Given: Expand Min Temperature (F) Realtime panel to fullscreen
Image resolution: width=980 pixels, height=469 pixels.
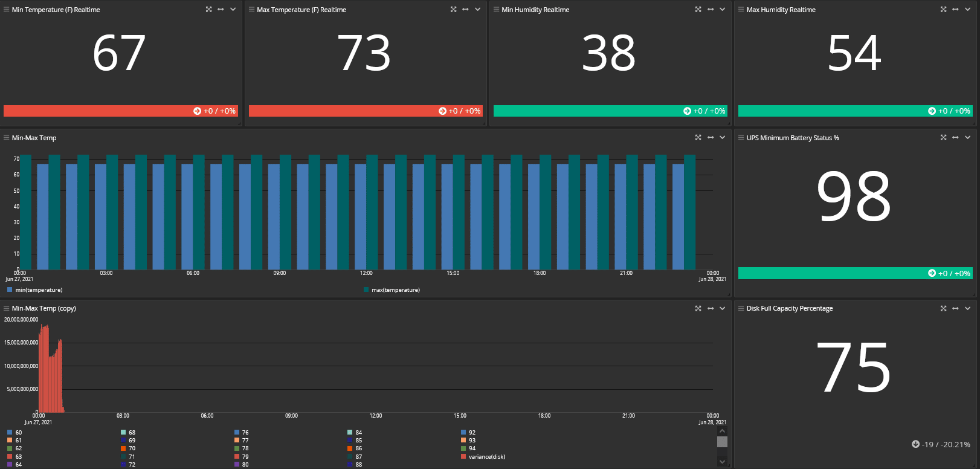Looking at the screenshot, I should 208,10.
